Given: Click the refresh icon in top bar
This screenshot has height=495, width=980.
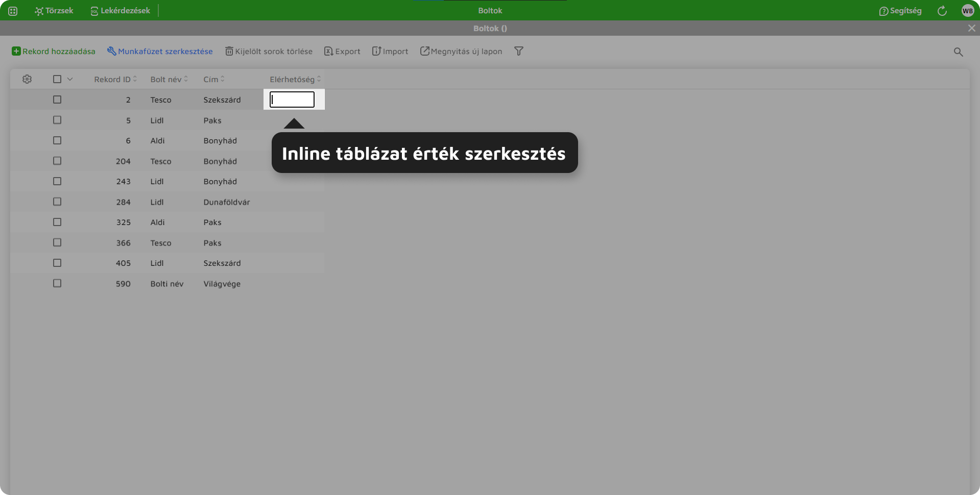Looking at the screenshot, I should [x=942, y=11].
